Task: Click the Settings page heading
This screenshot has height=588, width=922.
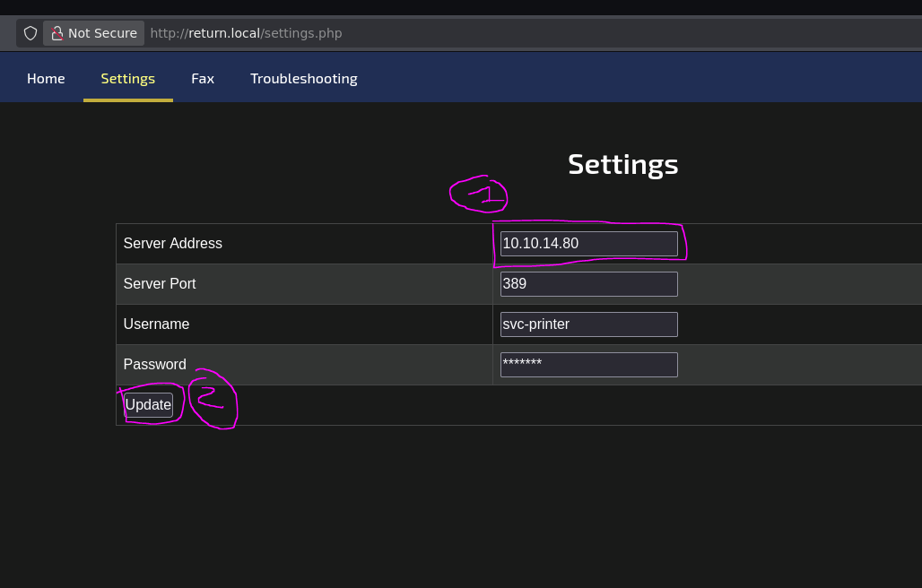Action: (x=622, y=164)
